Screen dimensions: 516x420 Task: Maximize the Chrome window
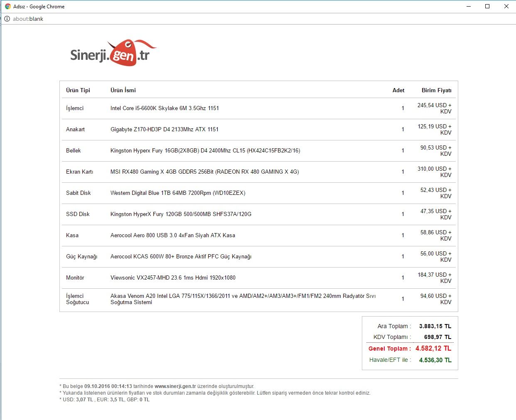[487, 6]
